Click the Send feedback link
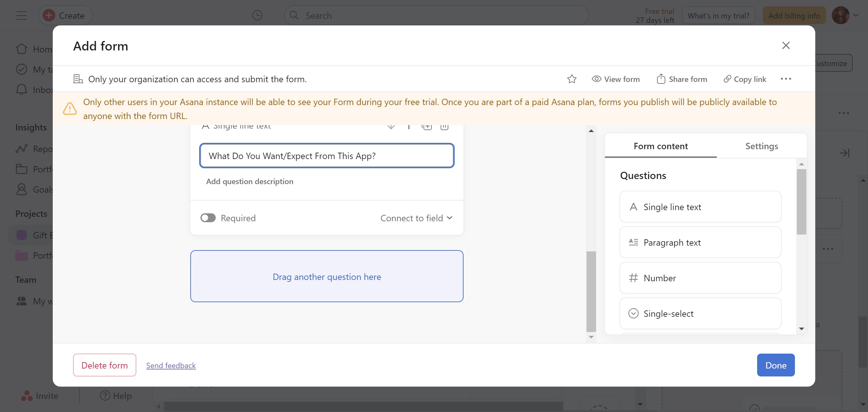The image size is (868, 412). coord(171,365)
